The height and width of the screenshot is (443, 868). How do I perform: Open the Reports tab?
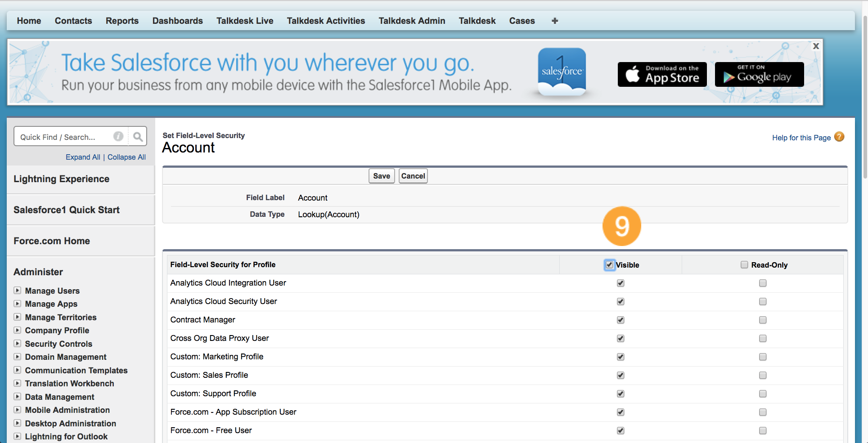122,21
